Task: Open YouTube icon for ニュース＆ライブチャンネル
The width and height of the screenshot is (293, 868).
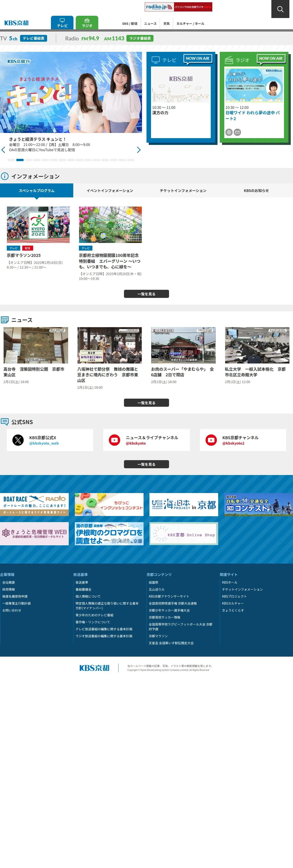Action: (115, 440)
